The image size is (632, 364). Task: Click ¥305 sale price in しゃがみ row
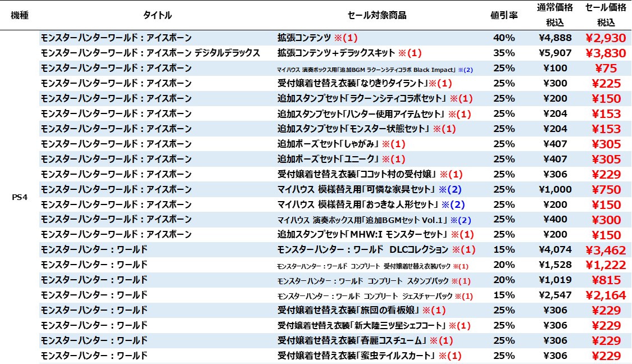pyautogui.click(x=606, y=144)
